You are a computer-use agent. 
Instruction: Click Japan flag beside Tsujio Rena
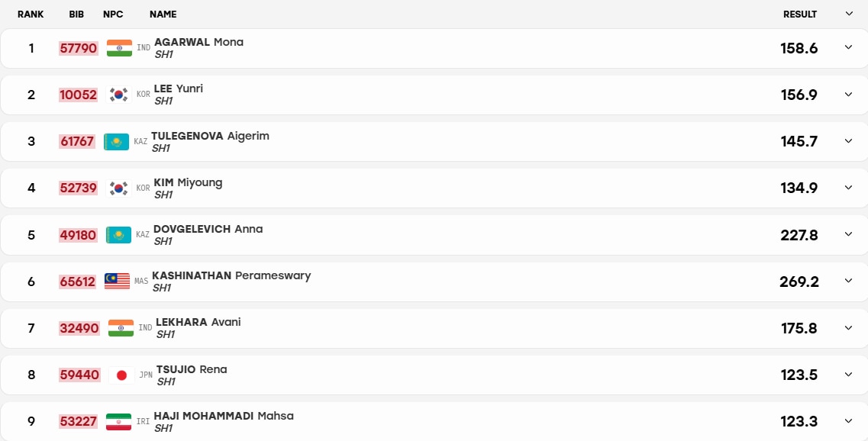tap(121, 375)
